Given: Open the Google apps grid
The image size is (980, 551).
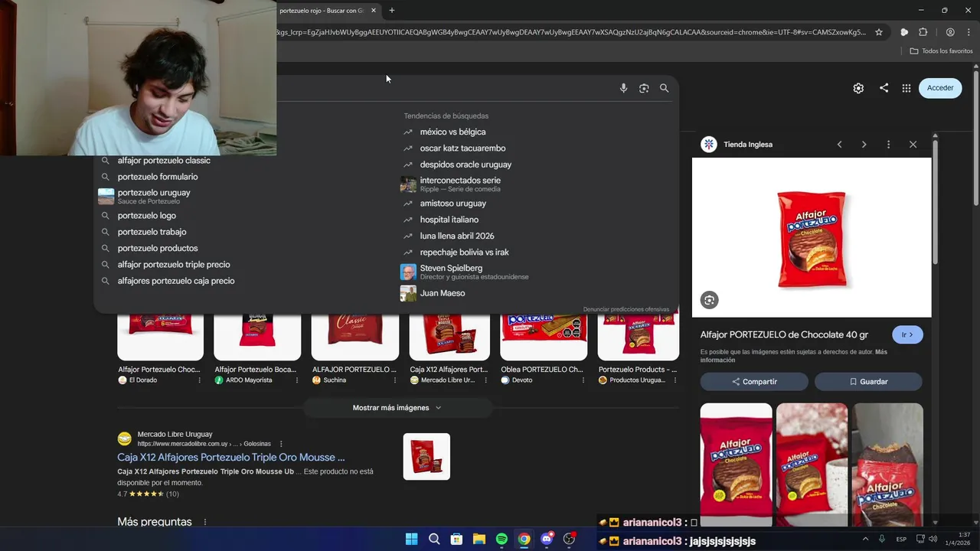Looking at the screenshot, I should coord(906,88).
